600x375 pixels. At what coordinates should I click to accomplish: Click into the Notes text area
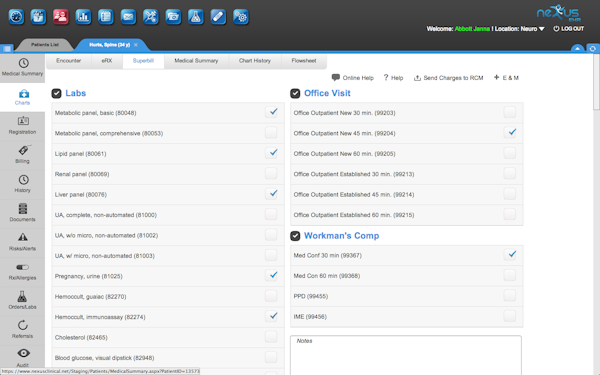point(406,355)
